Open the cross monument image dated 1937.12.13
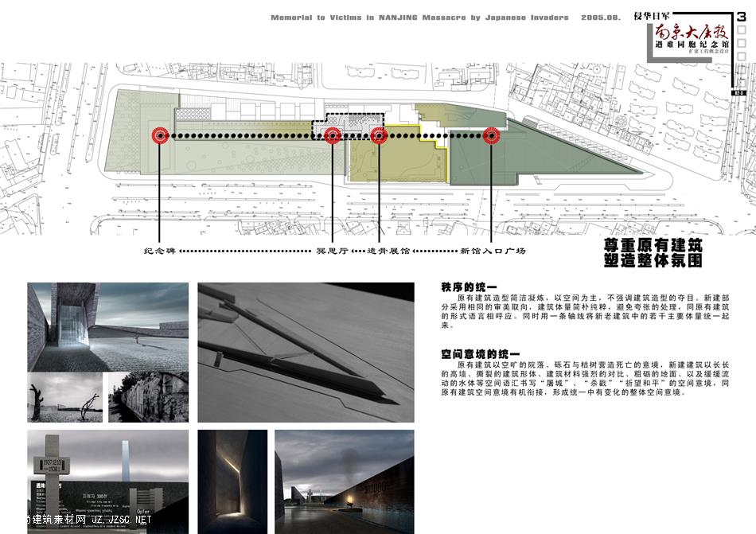This screenshot has width=756, height=534. pos(108,482)
